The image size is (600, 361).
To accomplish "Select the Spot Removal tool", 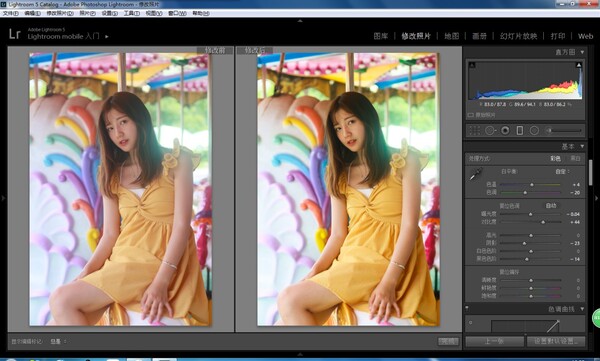I will tap(490, 131).
